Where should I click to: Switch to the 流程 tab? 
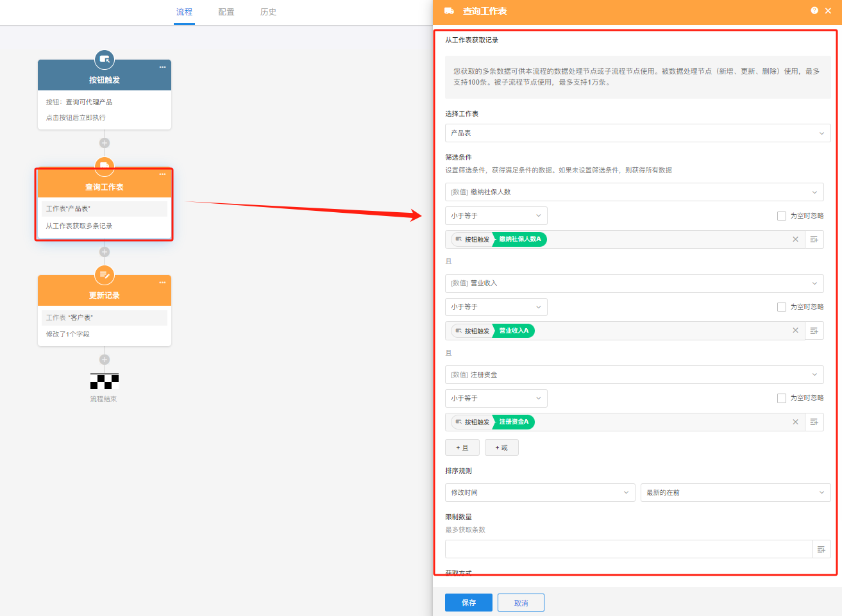click(184, 12)
